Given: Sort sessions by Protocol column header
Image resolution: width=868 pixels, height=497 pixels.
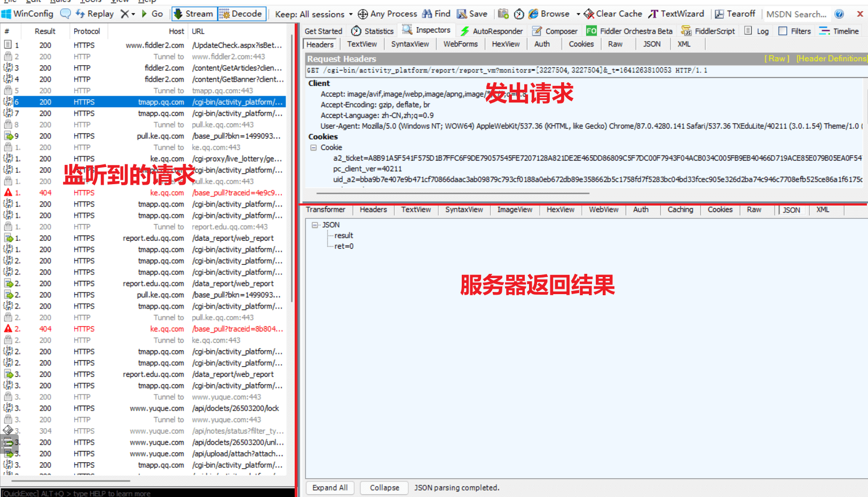Looking at the screenshot, I should pos(86,31).
